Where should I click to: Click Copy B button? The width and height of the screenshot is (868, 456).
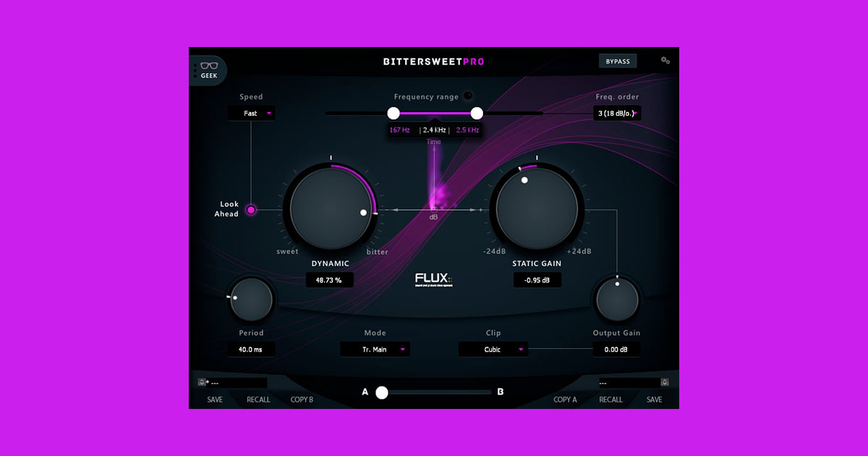point(302,400)
